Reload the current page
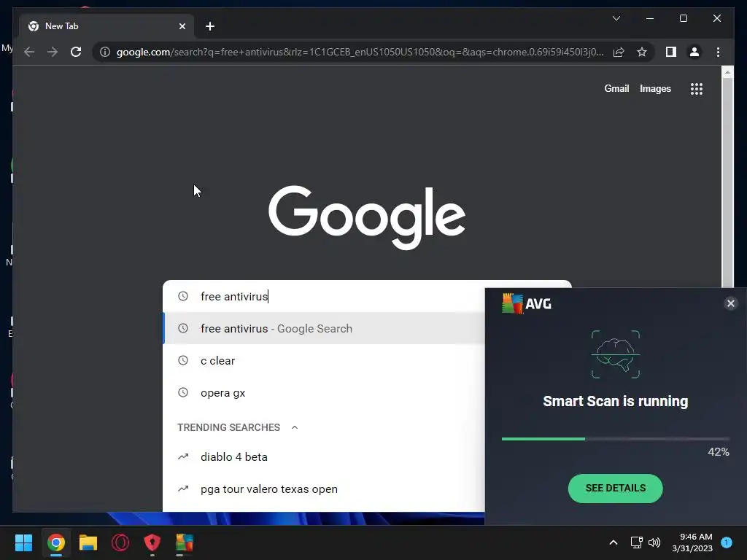This screenshot has width=747, height=560. point(76,52)
